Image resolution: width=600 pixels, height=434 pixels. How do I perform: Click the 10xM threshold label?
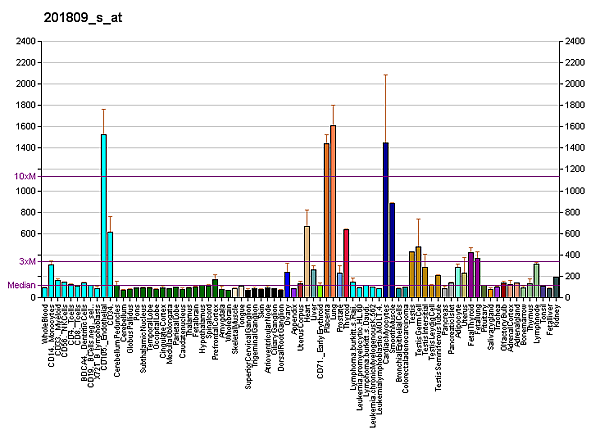tap(26, 177)
